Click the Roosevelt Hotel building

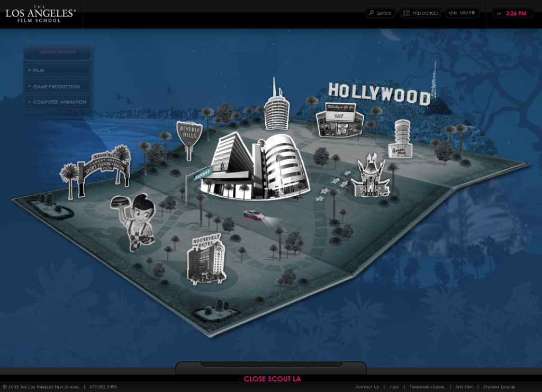[206, 259]
